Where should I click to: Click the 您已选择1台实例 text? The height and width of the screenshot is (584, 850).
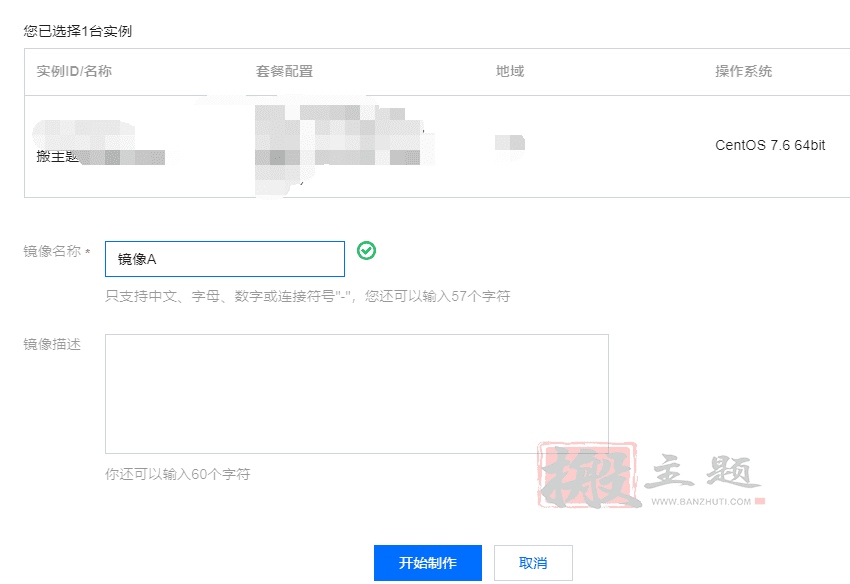point(78,31)
